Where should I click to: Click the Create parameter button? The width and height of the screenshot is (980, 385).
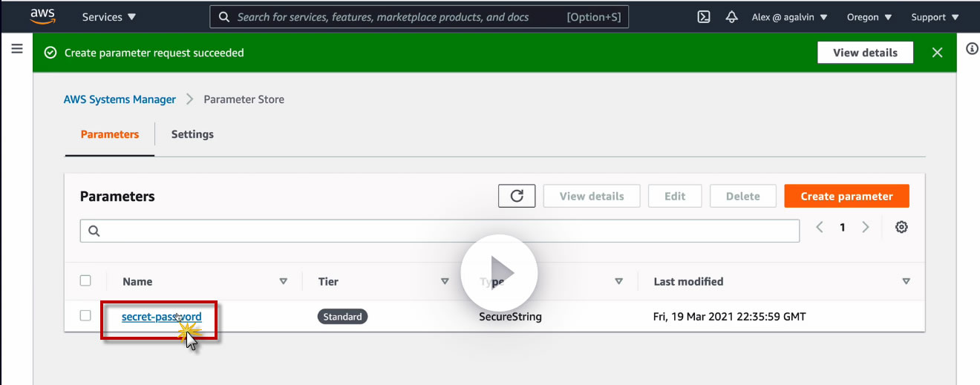click(x=846, y=196)
